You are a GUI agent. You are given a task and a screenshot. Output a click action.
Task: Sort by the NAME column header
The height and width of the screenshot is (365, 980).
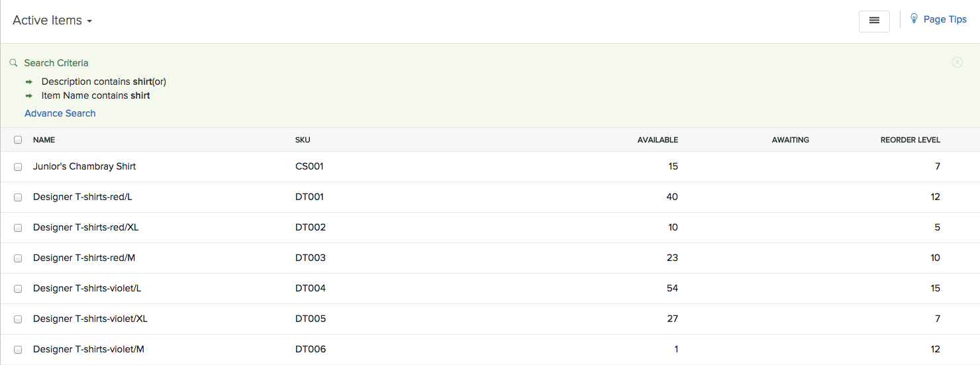click(x=44, y=140)
